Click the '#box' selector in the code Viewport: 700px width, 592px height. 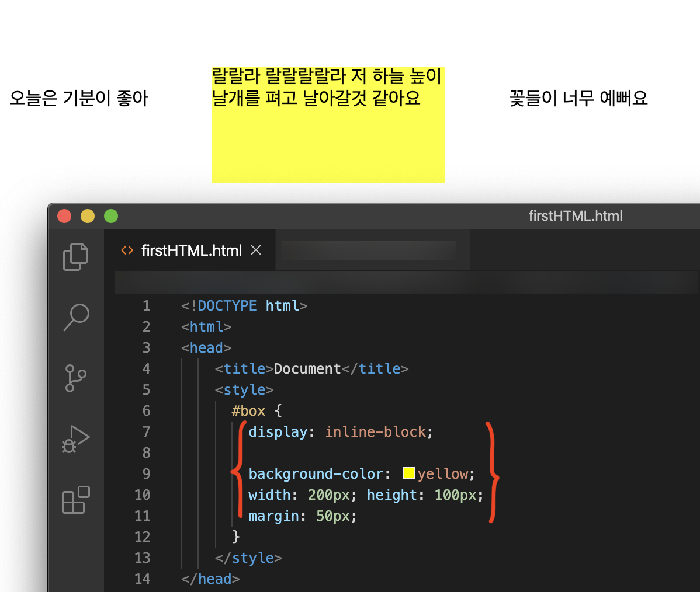coord(248,411)
